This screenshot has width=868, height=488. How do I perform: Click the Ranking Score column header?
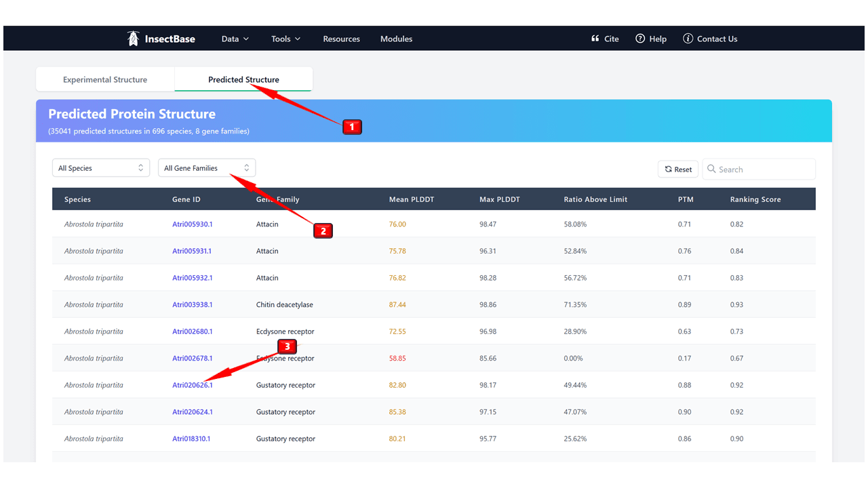[x=755, y=199]
